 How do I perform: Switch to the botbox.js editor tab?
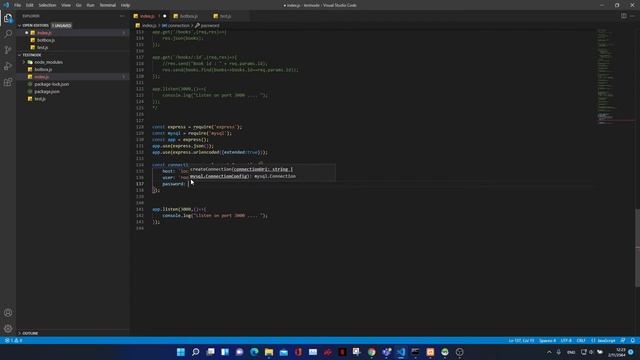(189, 16)
